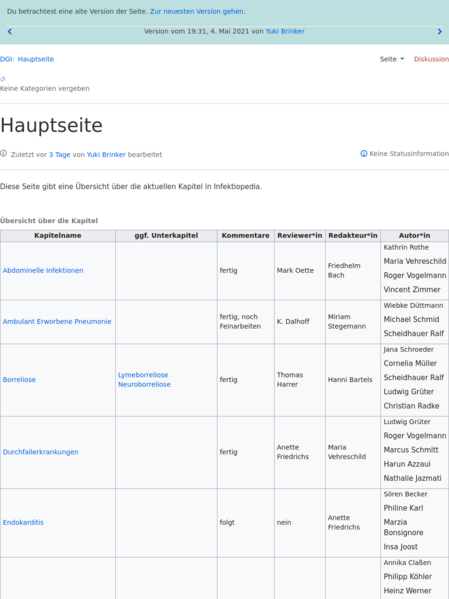Open Zur neuesten Version gehen link
The width and height of the screenshot is (449, 599).
[197, 11]
